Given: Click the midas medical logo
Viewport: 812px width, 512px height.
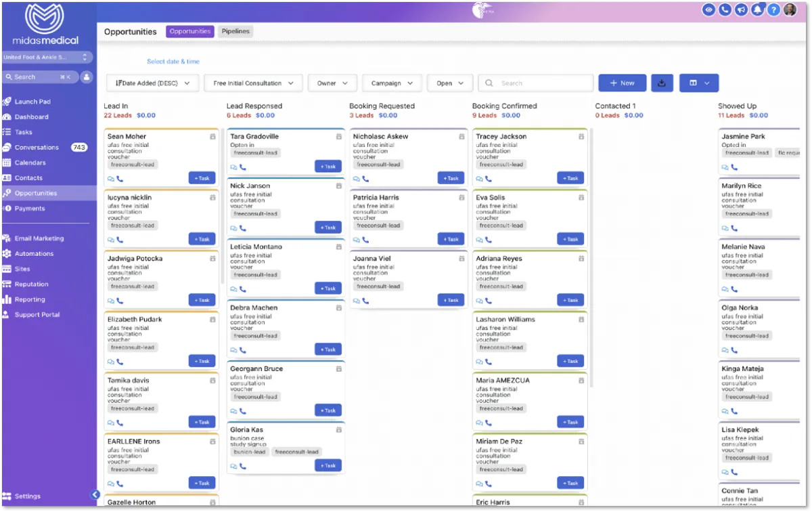Looking at the screenshot, I should pyautogui.click(x=45, y=24).
